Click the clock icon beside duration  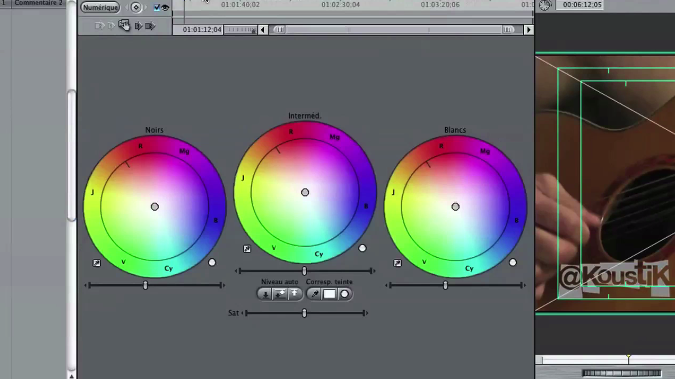(x=545, y=5)
